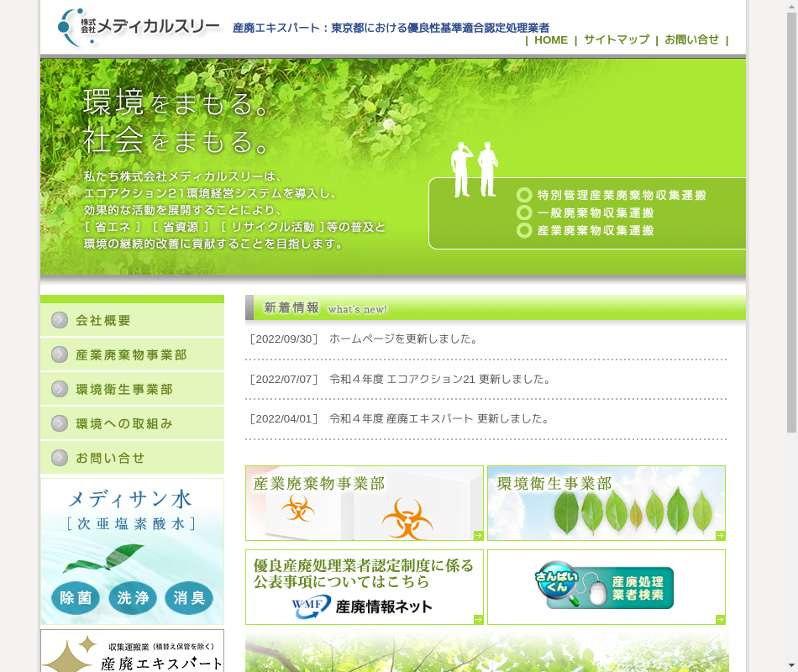This screenshot has width=798, height=672.
Task: Click the 洗浄 circle badge
Action: [133, 598]
